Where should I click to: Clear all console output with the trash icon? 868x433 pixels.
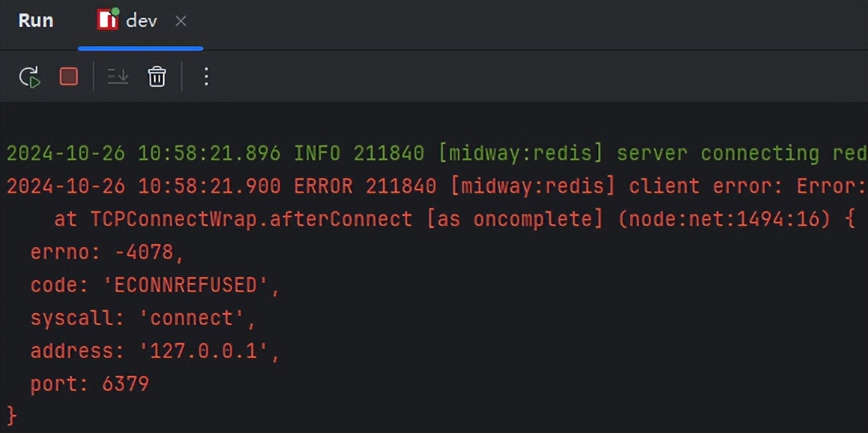click(x=156, y=76)
